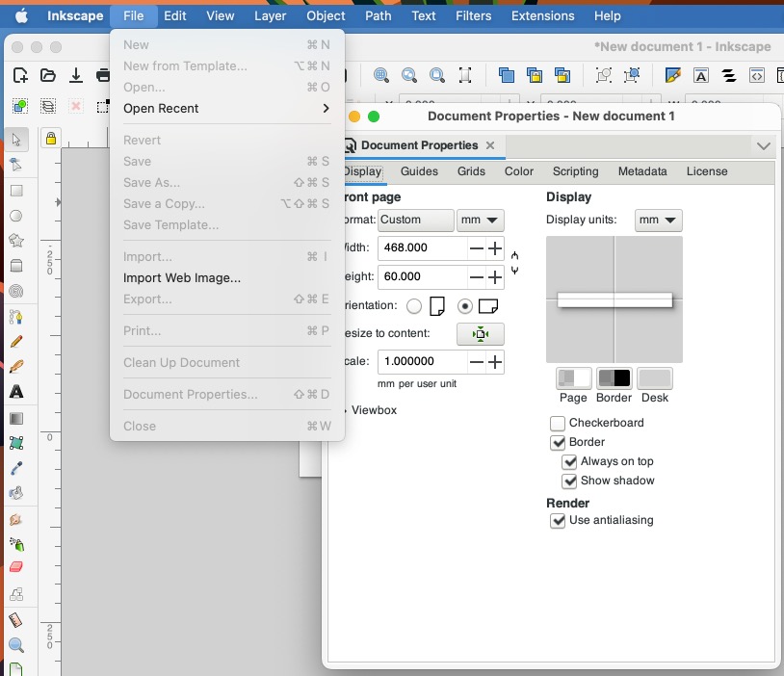The image size is (784, 676).
Task: Uncheck Always on top checkbox
Action: [569, 461]
